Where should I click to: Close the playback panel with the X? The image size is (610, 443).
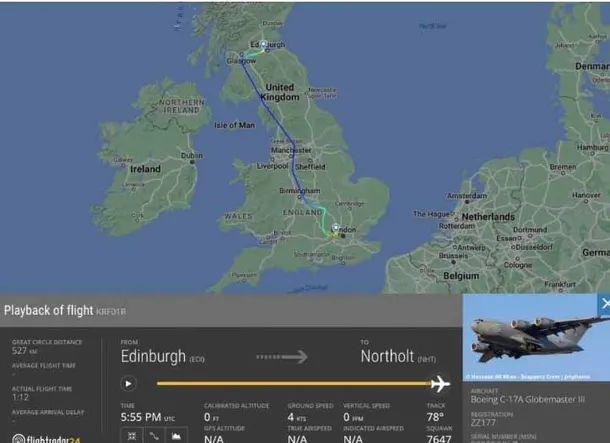(604, 304)
